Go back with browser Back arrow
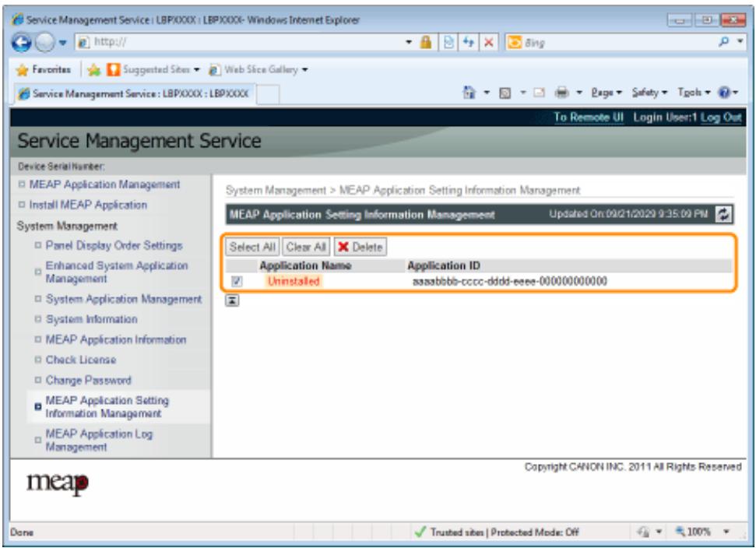This screenshot has height=548, width=756. click(21, 42)
